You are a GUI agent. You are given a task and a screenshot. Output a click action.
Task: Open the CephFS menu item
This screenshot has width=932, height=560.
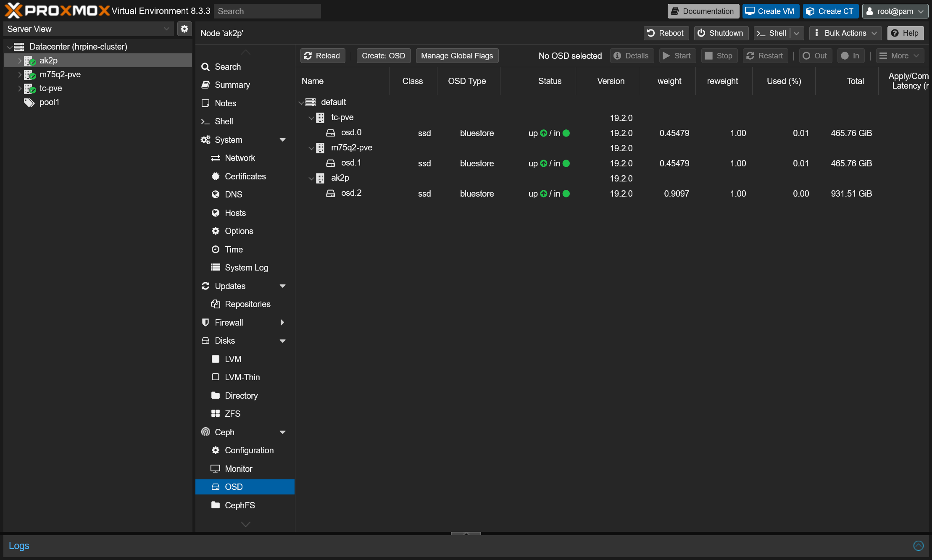tap(245, 505)
